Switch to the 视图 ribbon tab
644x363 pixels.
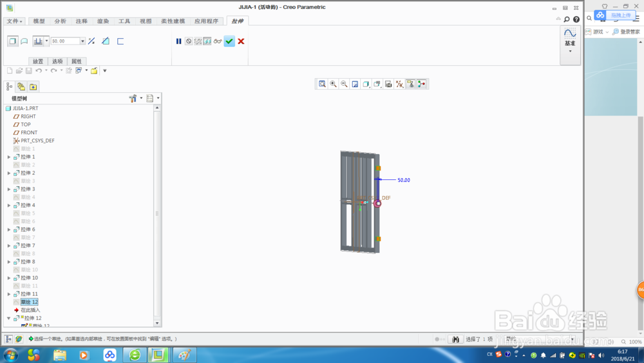click(146, 21)
